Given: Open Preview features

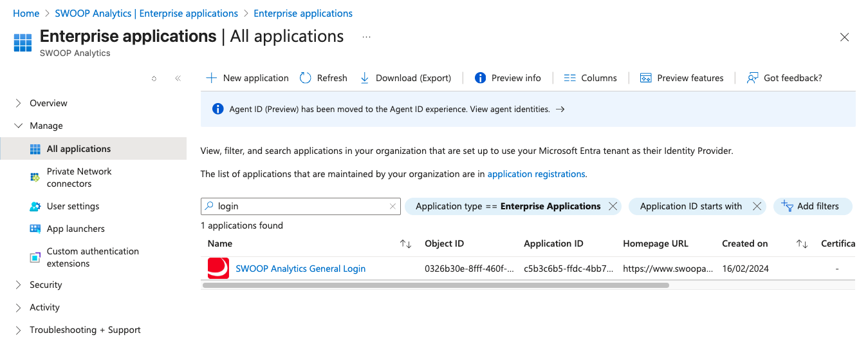Looking at the screenshot, I should click(682, 78).
